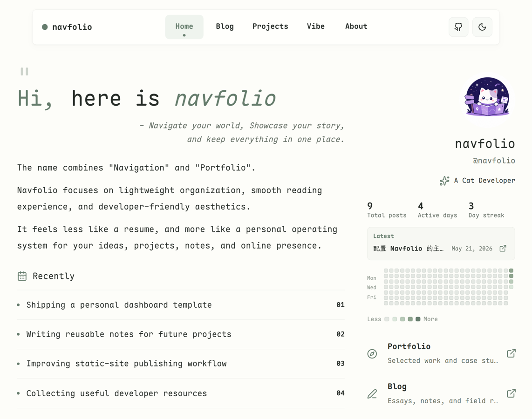Open Portfolio external link arrow icon
This screenshot has width=532, height=419.
tap(511, 353)
